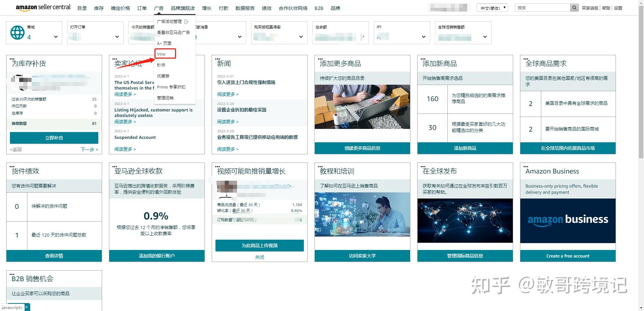
Task: Open the three-dot menu on 为库存补货 card
Action: [x=12, y=59]
